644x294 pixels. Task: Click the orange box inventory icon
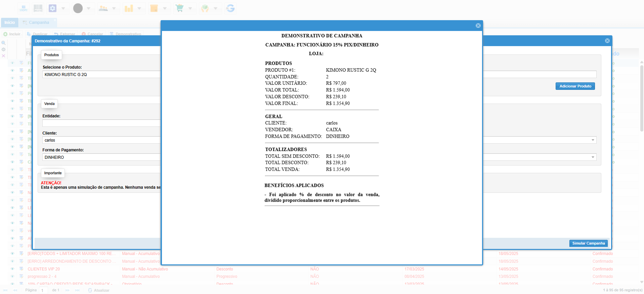click(154, 8)
